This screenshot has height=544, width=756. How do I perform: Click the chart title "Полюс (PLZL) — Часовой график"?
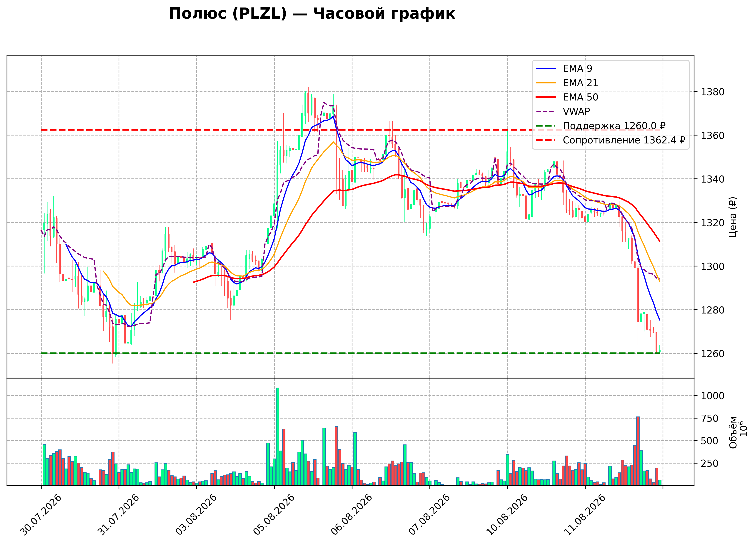click(x=312, y=14)
